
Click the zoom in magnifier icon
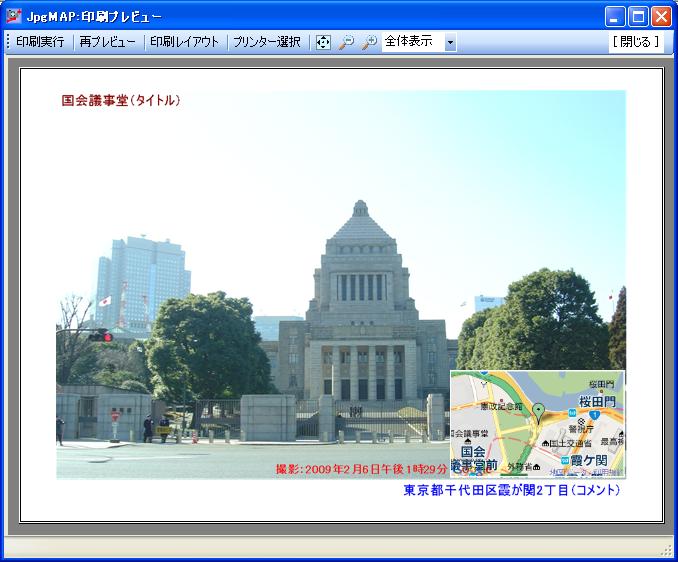(369, 42)
